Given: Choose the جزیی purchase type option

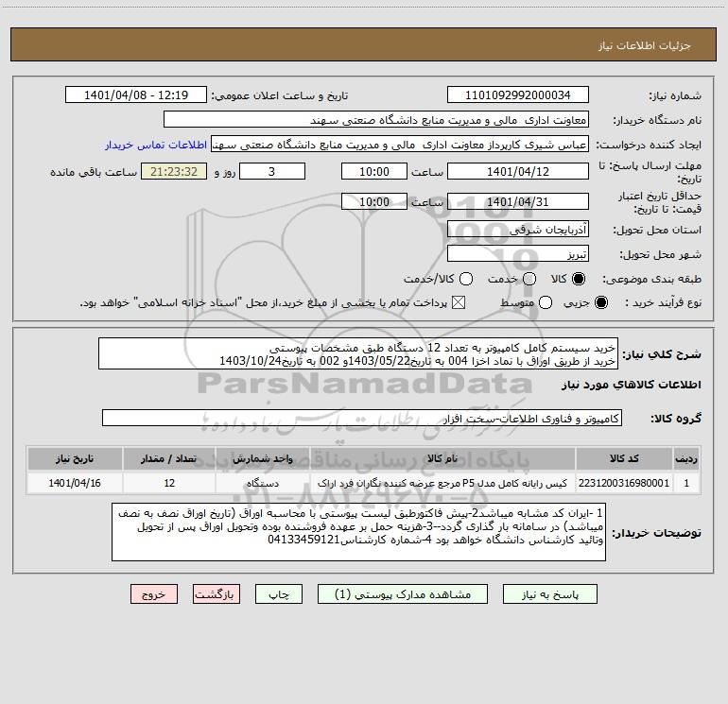Looking at the screenshot, I should click(600, 303).
